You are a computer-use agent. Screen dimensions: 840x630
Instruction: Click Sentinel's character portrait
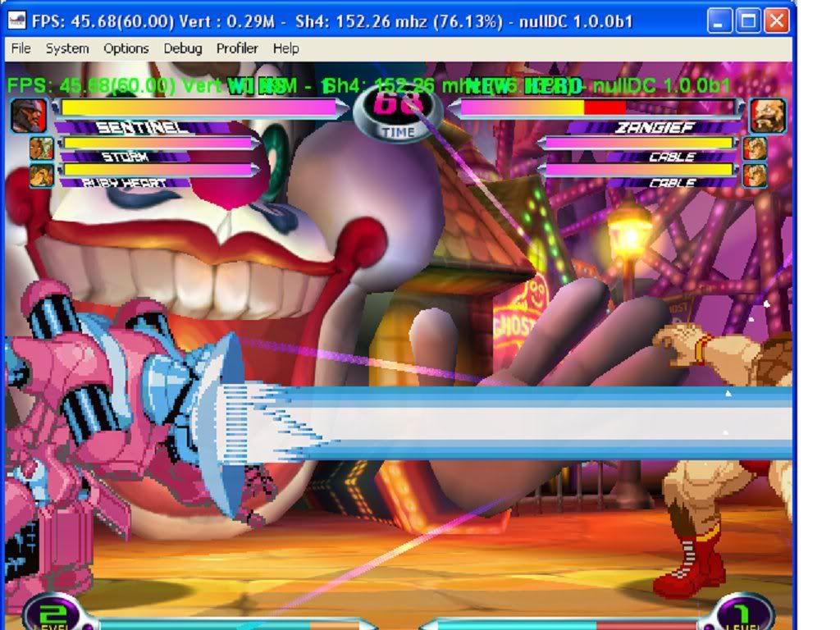tap(29, 115)
